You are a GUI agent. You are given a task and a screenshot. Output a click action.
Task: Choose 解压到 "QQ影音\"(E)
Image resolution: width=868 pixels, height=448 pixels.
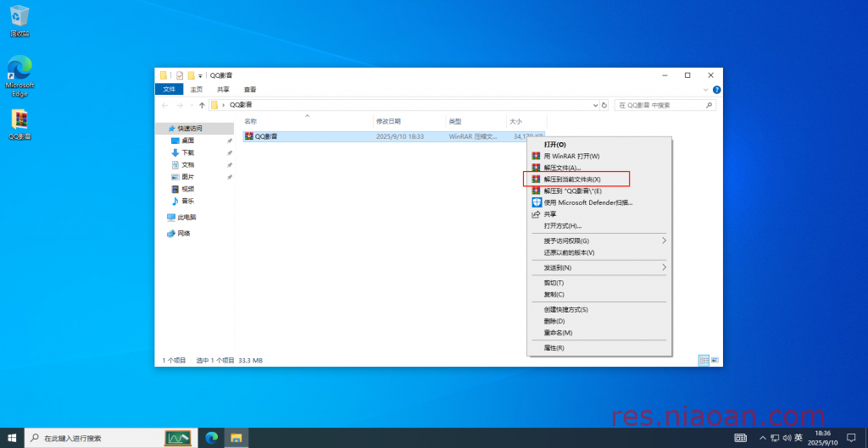[x=599, y=191]
